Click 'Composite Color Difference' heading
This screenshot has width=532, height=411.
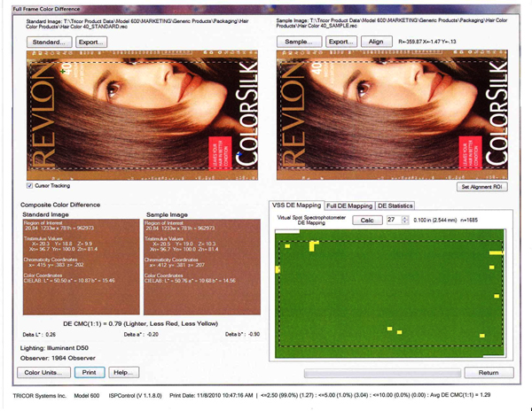(60, 205)
